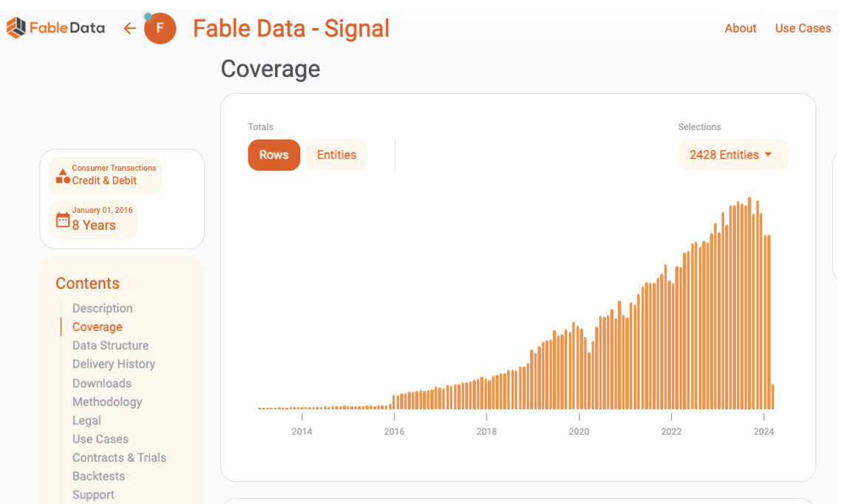Switch totals view to Entities

tap(336, 155)
